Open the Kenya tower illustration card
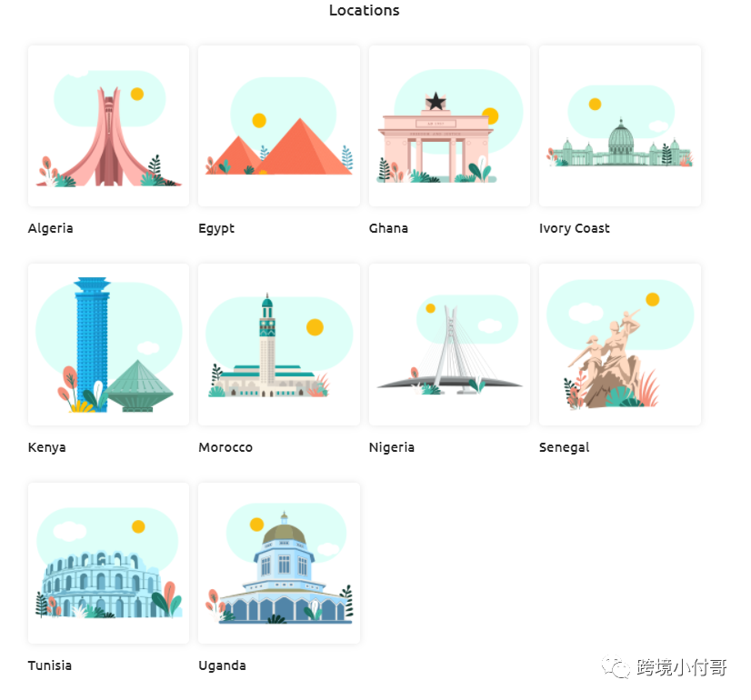Viewport: 751px width, 700px height. coord(109,345)
